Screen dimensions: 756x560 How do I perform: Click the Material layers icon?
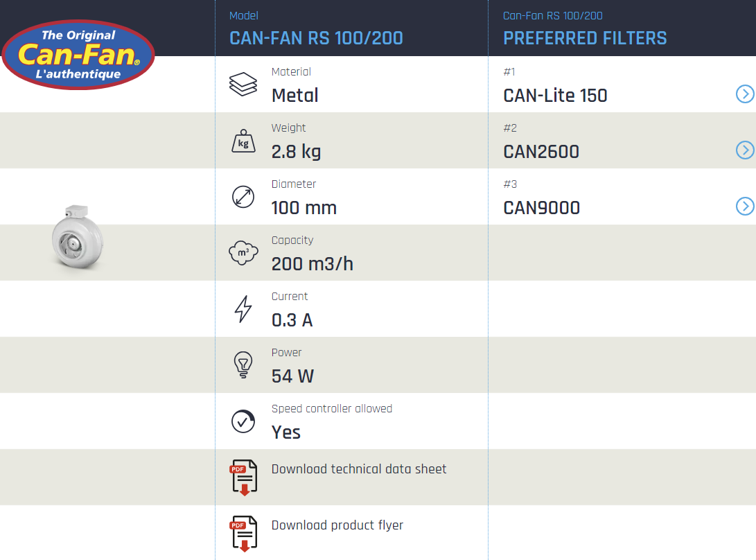click(243, 85)
